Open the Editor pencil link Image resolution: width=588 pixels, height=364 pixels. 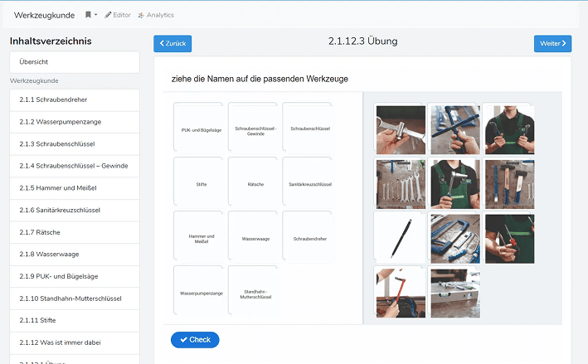(119, 15)
